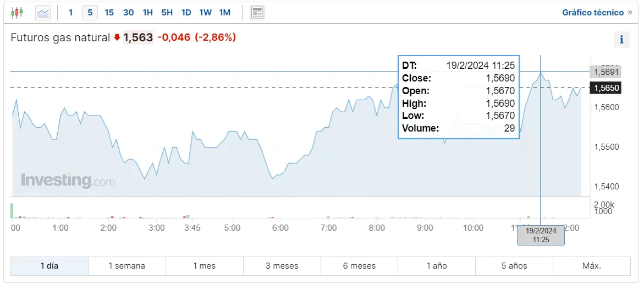Show the 3 meses range
This screenshot has height=289, width=644.
[x=282, y=266]
